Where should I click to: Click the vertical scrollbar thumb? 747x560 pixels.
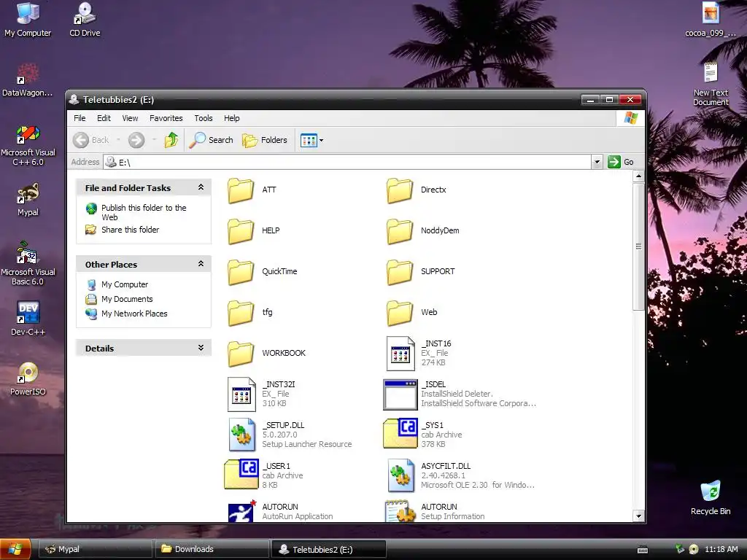coord(638,246)
